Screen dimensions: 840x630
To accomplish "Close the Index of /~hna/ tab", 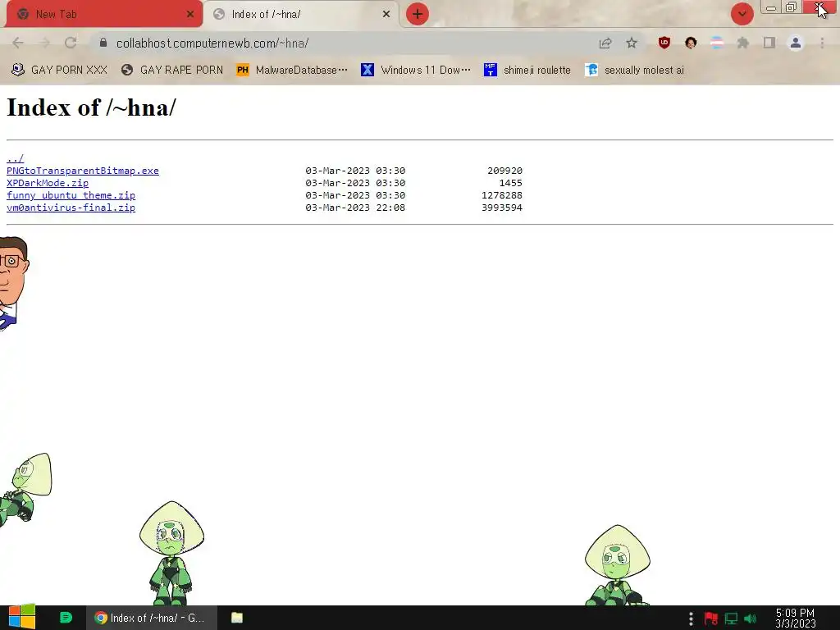I will point(386,15).
